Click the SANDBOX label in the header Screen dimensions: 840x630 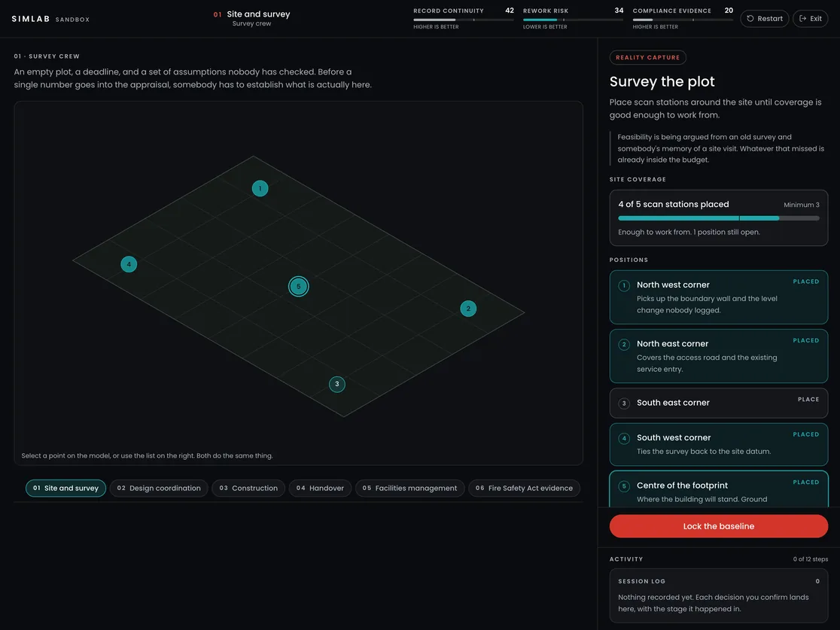click(x=72, y=20)
